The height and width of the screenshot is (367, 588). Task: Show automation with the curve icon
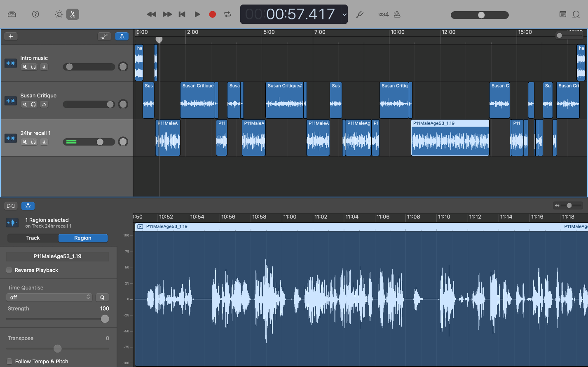pos(104,36)
